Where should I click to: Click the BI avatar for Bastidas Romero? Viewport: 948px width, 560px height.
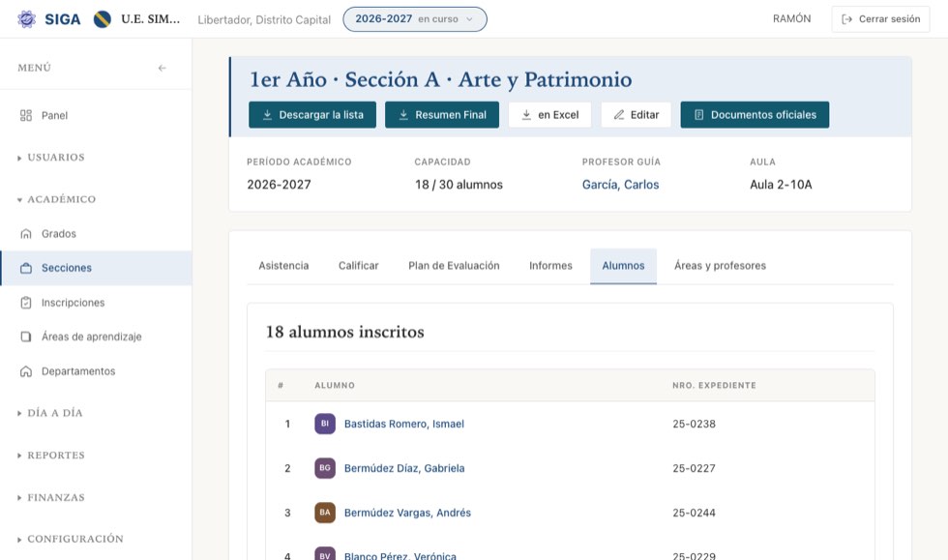(325, 424)
